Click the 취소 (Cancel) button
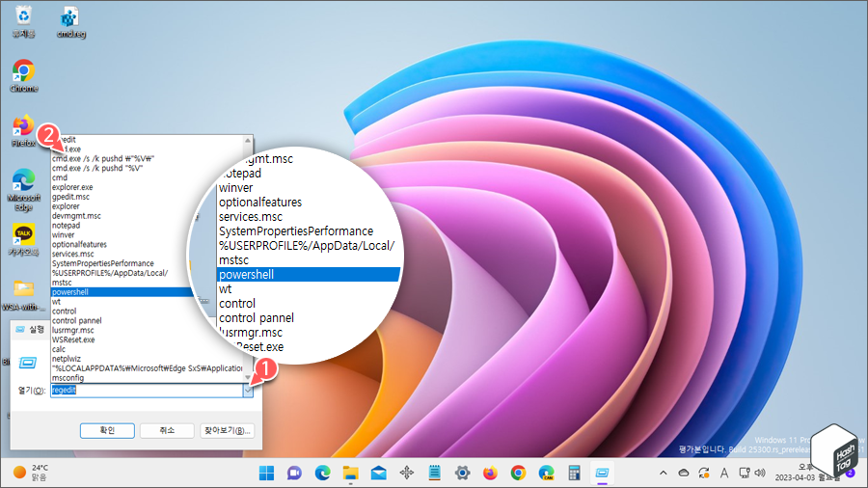The width and height of the screenshot is (868, 488). coord(167,430)
